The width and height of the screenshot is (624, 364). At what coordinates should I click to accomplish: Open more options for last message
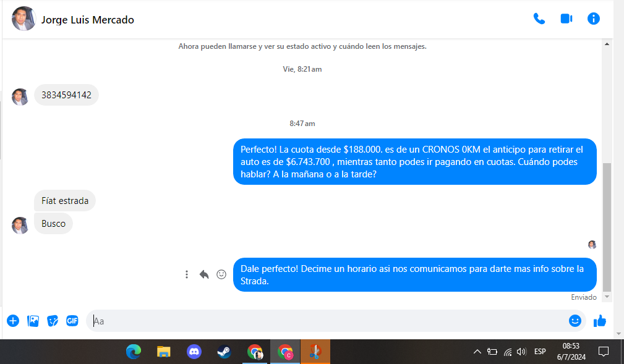pyautogui.click(x=187, y=274)
